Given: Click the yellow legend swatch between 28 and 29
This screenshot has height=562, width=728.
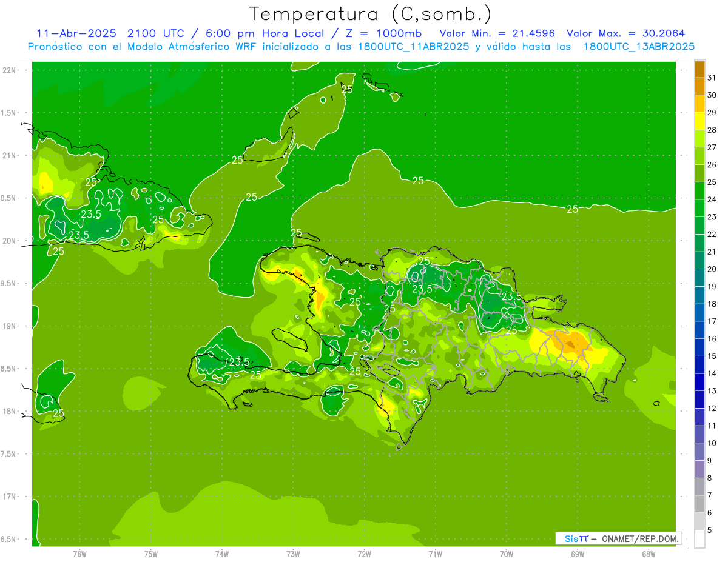Looking at the screenshot, I should [699, 121].
